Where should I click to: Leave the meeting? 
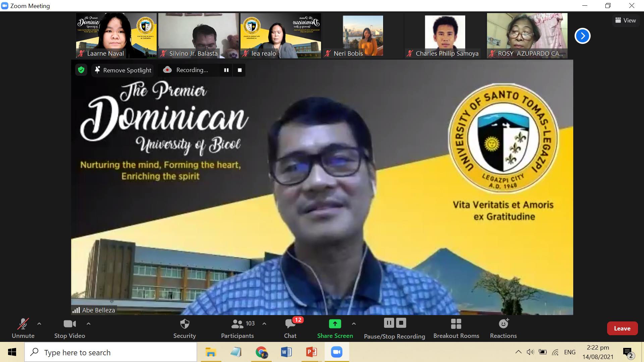pos(622,328)
